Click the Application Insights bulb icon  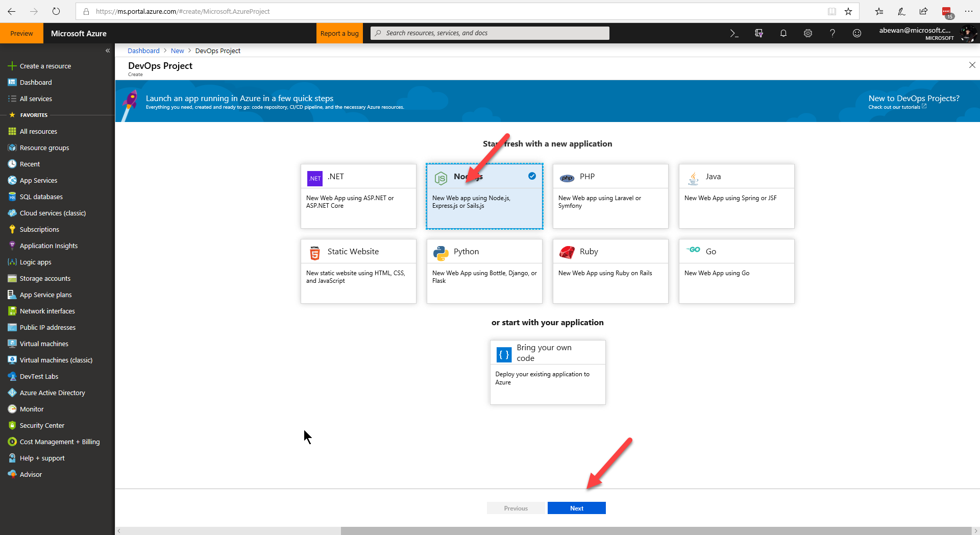pos(12,246)
